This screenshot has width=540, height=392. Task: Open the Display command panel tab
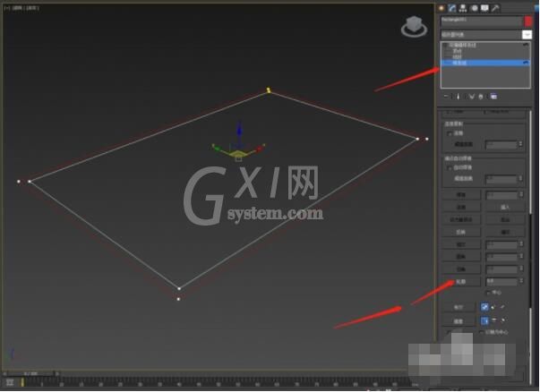pyautogui.click(x=484, y=8)
